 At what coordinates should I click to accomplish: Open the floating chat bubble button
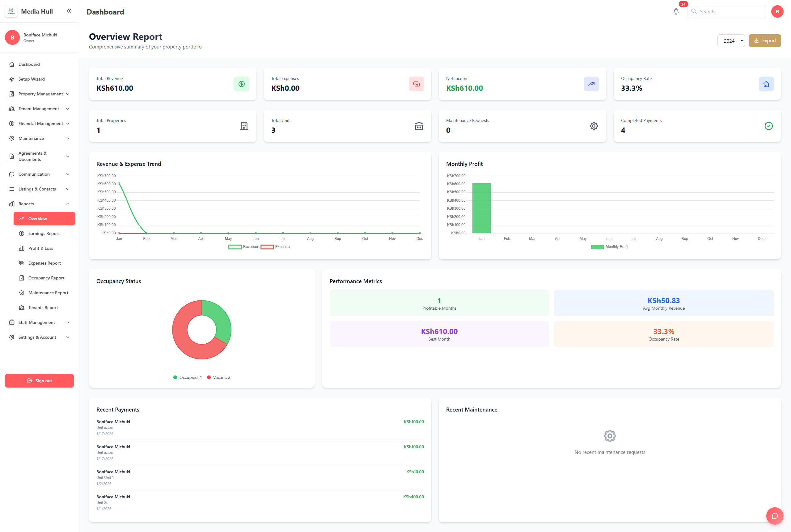click(774, 516)
